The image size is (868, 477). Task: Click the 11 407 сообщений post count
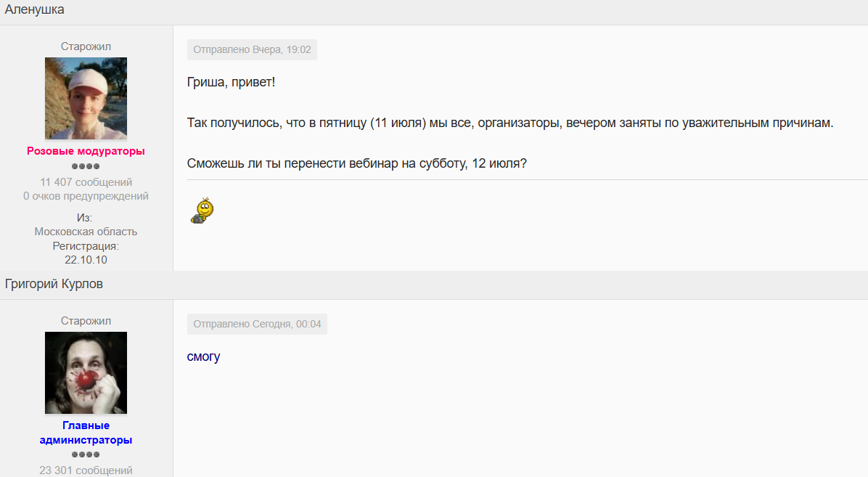click(86, 182)
